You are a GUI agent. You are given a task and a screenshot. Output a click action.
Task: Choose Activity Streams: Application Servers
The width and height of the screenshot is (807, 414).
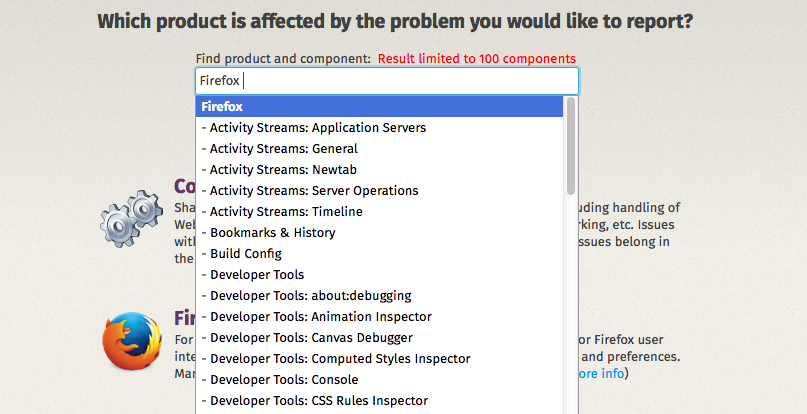[x=379, y=128]
